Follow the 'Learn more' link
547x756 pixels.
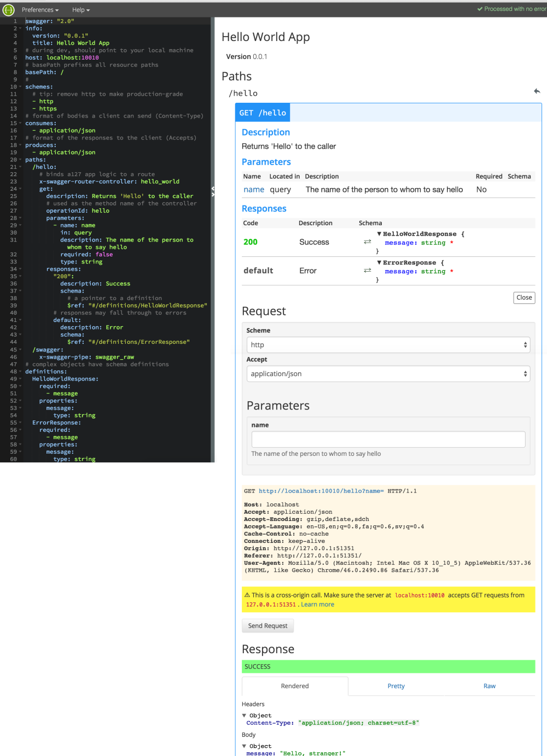[317, 605]
